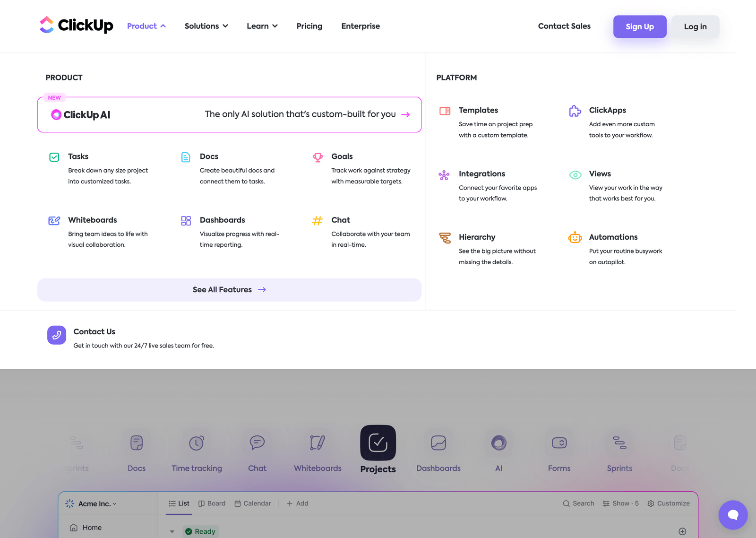This screenshot has height=538, width=756.
Task: Click the Hierarchy layers icon
Action: pos(445,238)
